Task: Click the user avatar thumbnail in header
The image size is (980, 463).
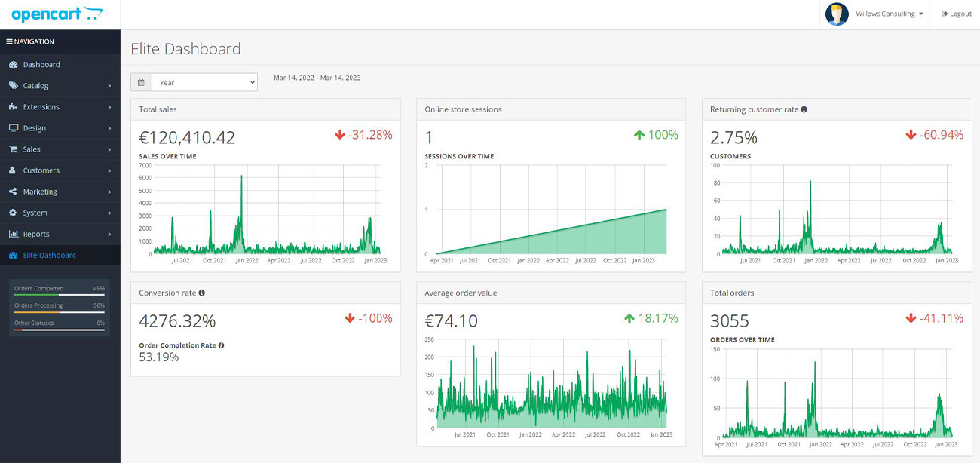Action: click(837, 14)
